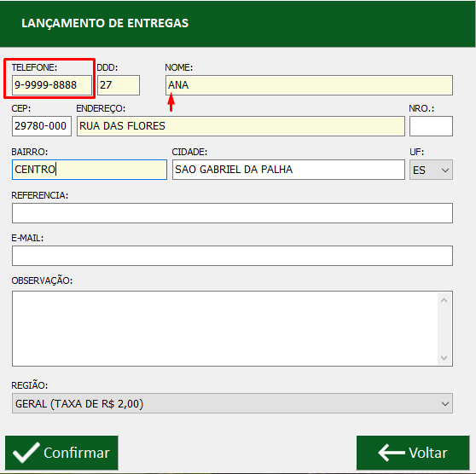The width and height of the screenshot is (476, 474).
Task: Expand the Região delivery fee dropdown
Action: [232, 403]
